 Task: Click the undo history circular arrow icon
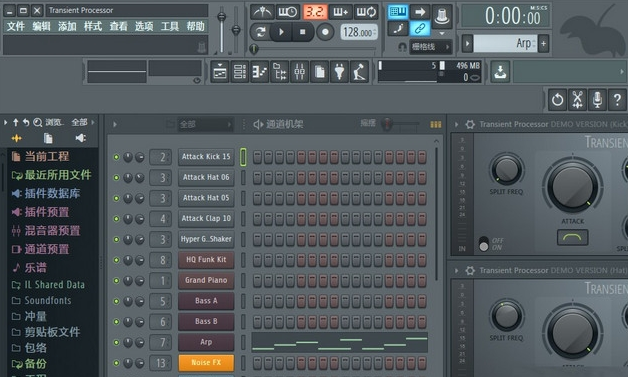(x=557, y=99)
